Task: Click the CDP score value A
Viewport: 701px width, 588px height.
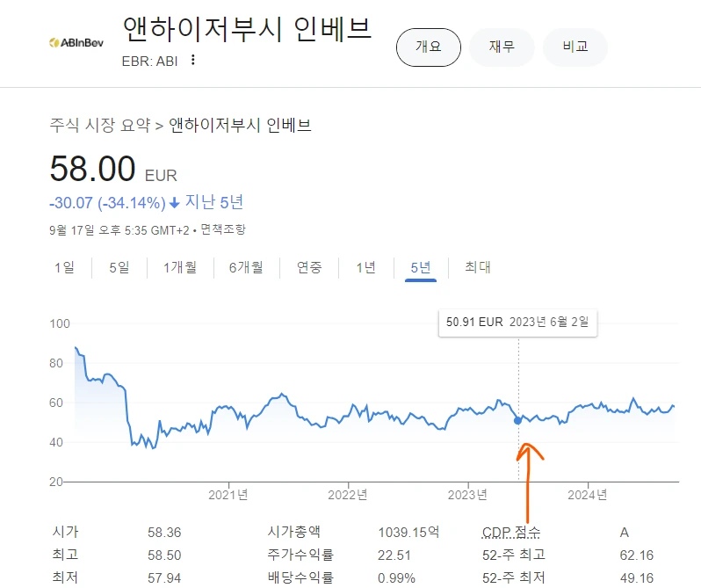Action: (624, 532)
